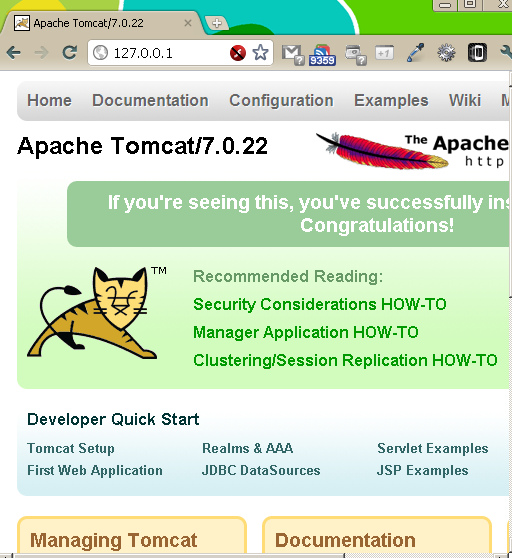Screen dimensions: 512x558
Task: Open the JDBC DataSources link
Action: coord(261,470)
